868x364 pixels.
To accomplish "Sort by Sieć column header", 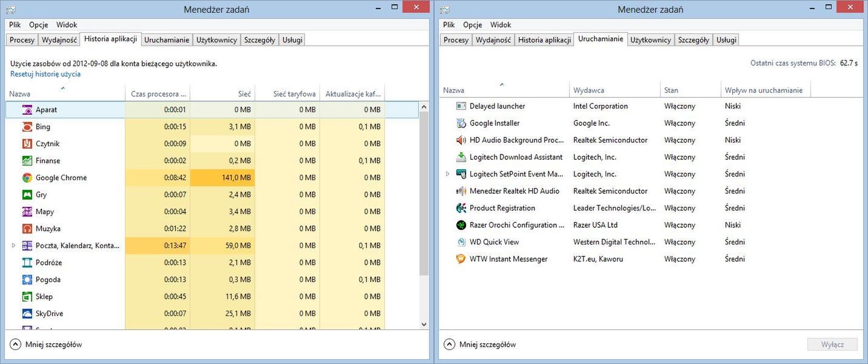I will click(222, 94).
